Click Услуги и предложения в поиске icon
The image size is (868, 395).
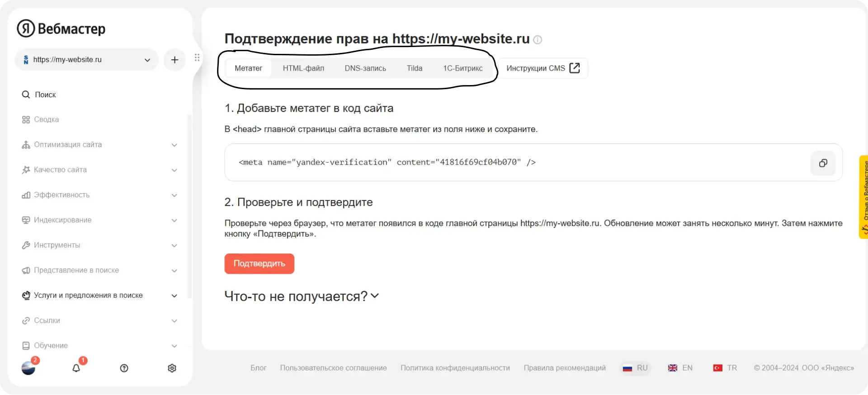(26, 295)
